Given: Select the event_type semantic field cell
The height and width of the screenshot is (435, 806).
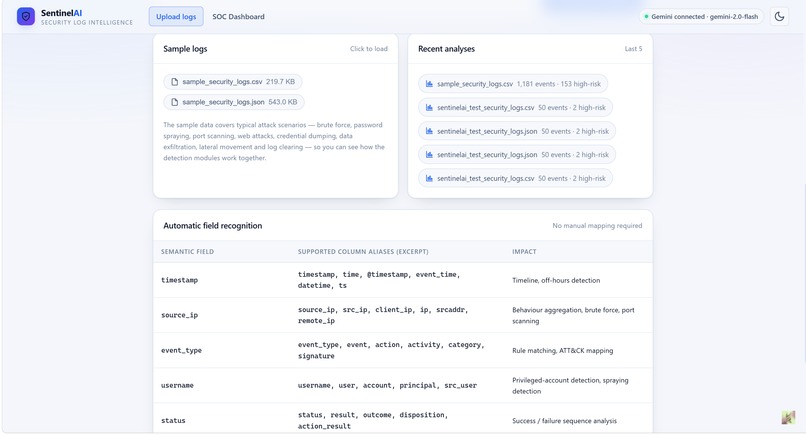Looking at the screenshot, I should pos(181,350).
